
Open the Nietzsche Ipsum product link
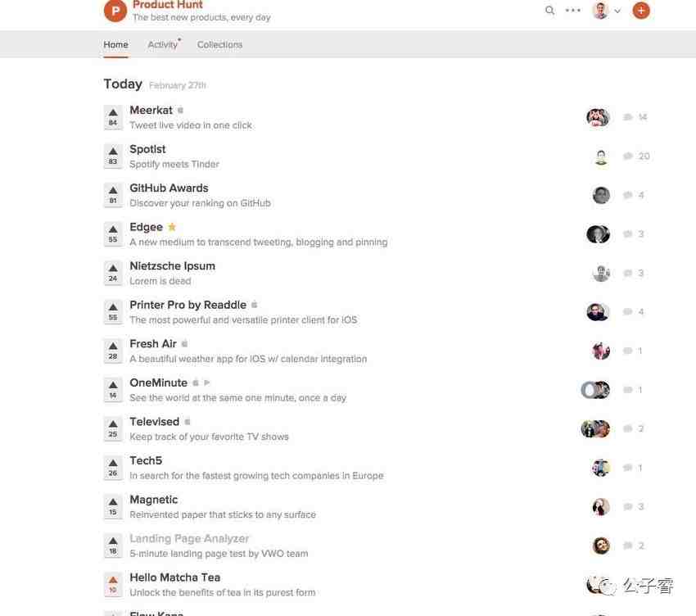coord(172,265)
